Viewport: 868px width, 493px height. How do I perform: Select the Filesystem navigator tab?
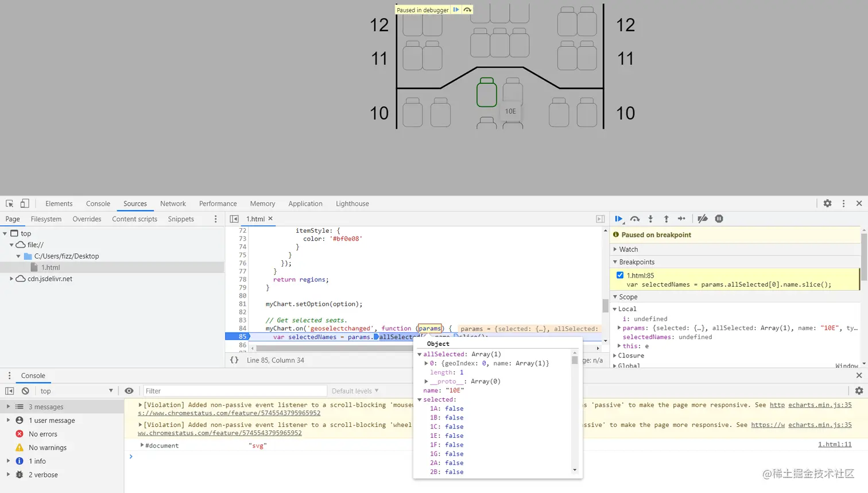click(46, 219)
